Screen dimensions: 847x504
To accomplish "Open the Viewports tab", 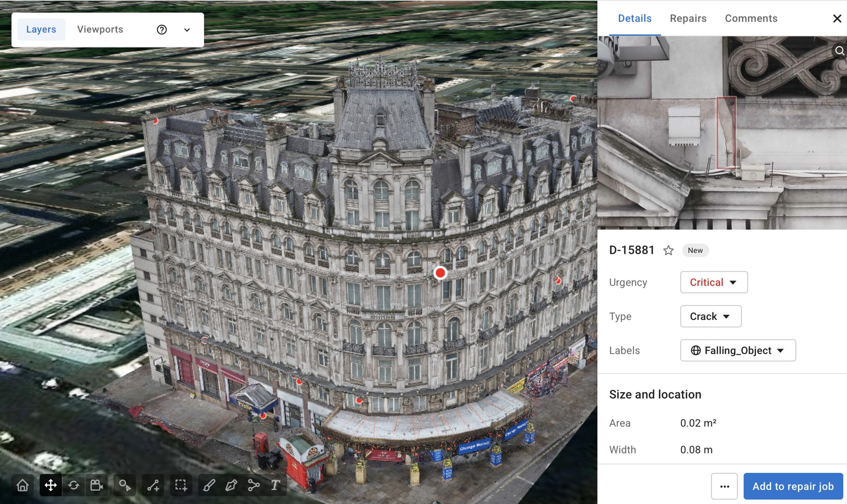I will 100,29.
